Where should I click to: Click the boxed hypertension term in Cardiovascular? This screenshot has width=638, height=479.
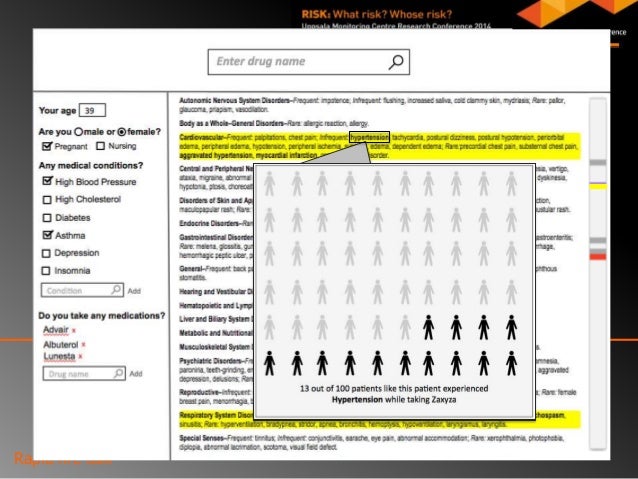pos(369,137)
